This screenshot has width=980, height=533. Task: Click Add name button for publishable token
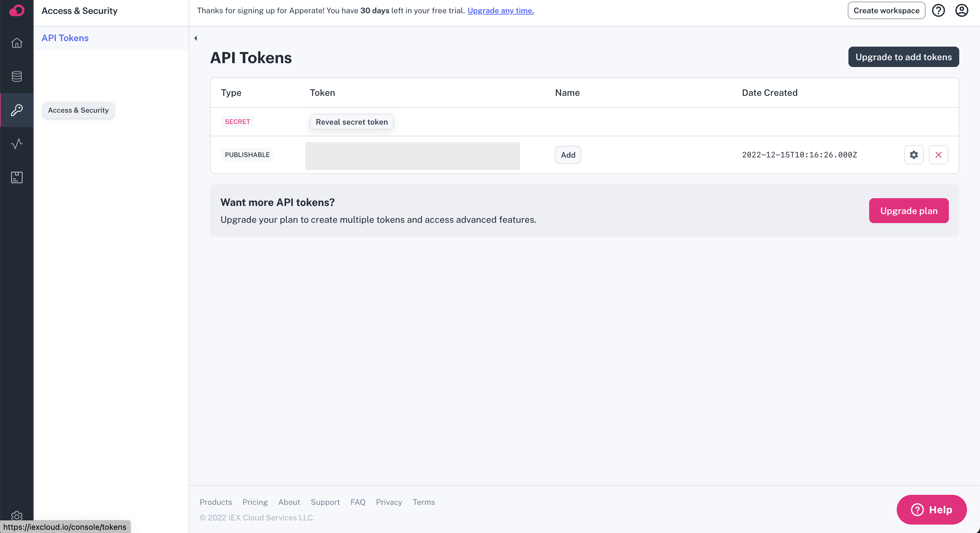(567, 155)
